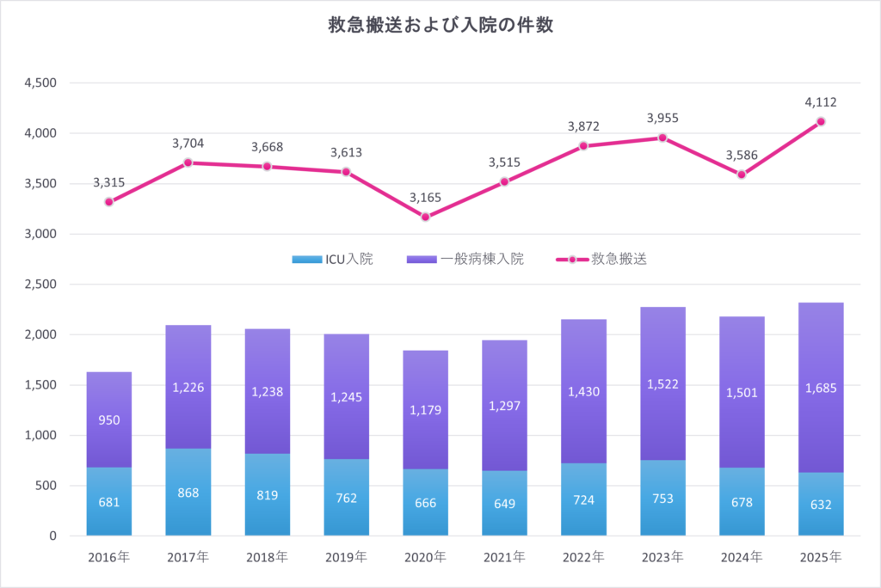Click the 2023年 line marker labeled 3,955
This screenshot has width=881, height=588.
[662, 138]
